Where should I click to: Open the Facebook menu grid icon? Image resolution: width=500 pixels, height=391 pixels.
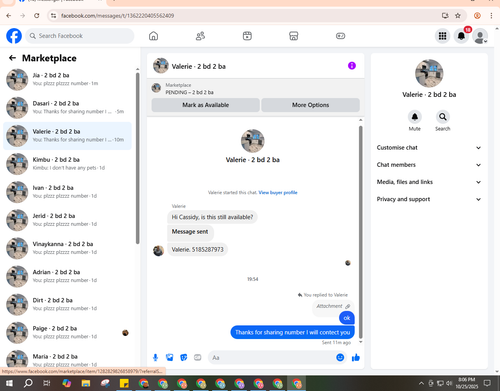point(442,36)
